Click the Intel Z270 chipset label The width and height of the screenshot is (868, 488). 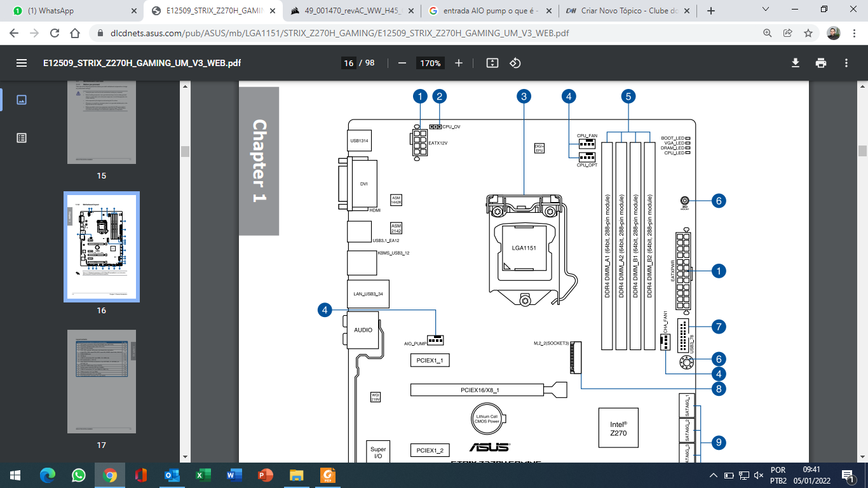coord(619,428)
